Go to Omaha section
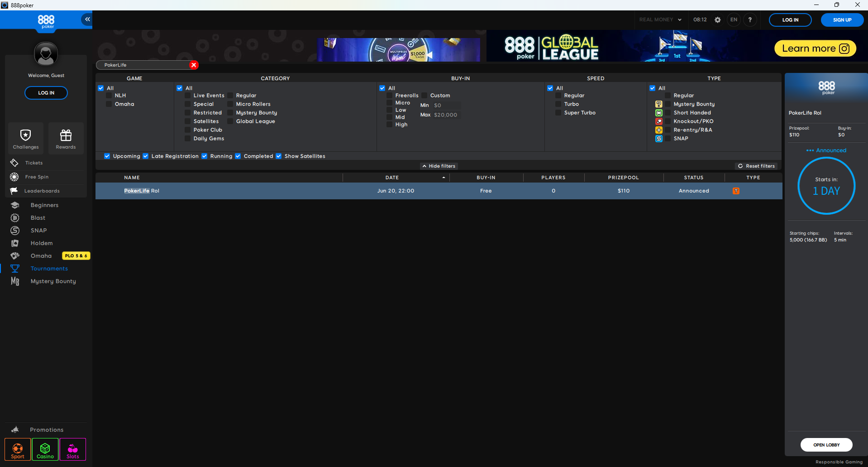Screen dimensions: 868x467 tap(41, 256)
